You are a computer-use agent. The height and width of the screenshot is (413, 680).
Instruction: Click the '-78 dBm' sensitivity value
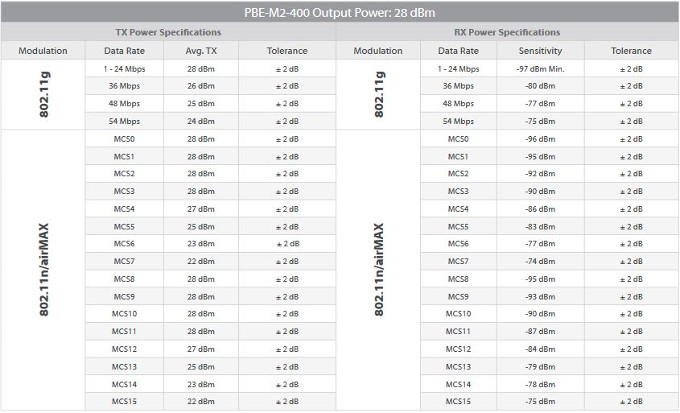pos(540,384)
